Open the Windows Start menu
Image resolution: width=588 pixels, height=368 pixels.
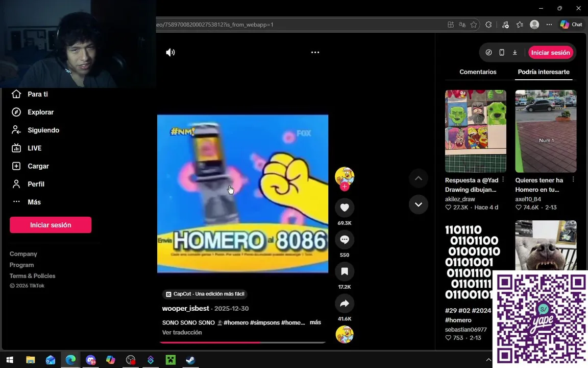pyautogui.click(x=10, y=360)
